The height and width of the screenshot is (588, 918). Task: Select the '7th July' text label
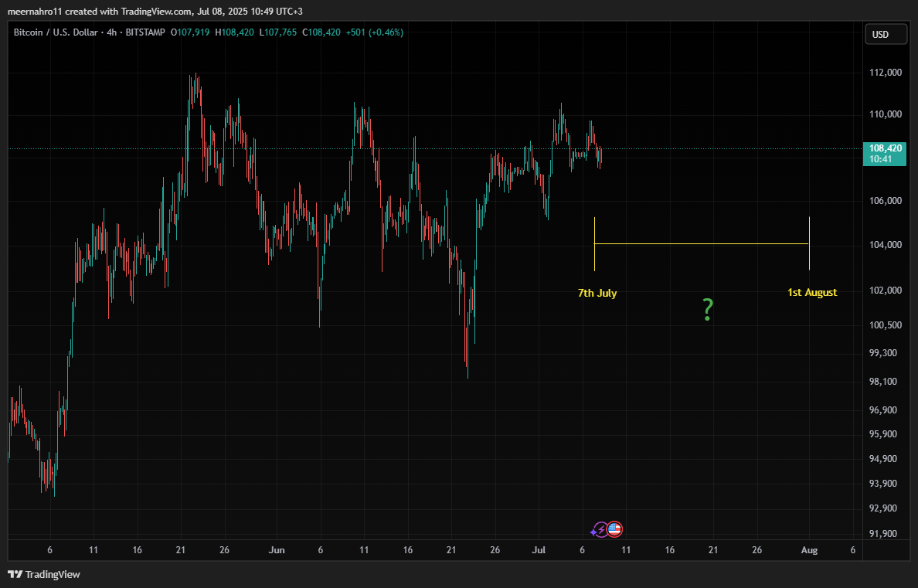pos(597,293)
